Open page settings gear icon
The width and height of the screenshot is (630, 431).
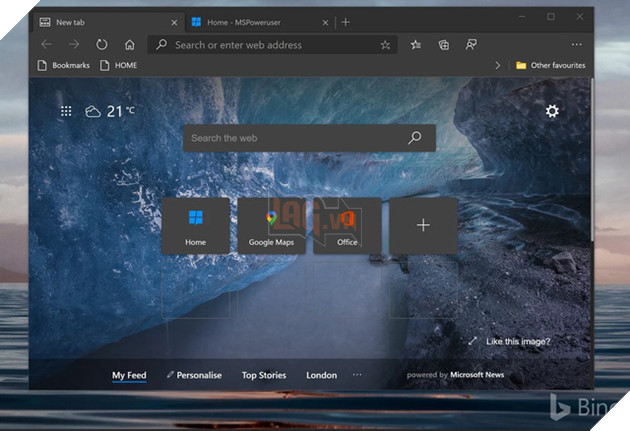coord(552,111)
